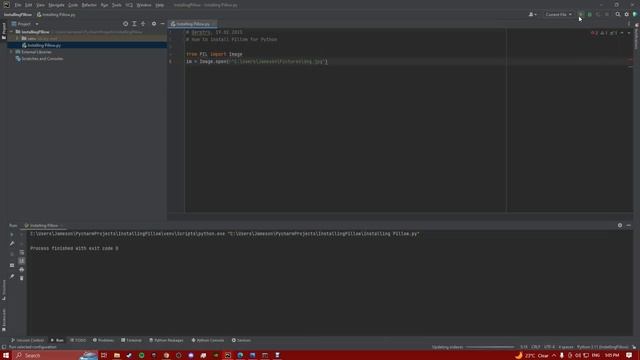Open the user account dropdown
The width and height of the screenshot is (640, 360).
click(532, 14)
